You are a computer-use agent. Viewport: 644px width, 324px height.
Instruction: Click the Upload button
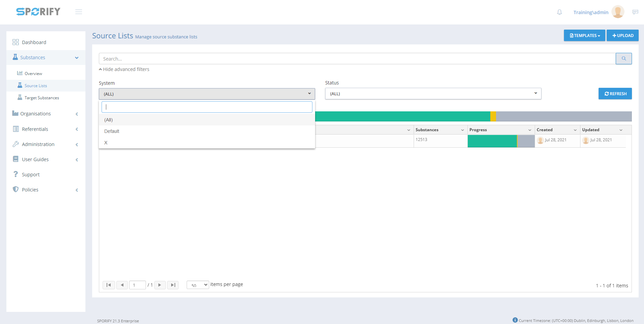622,35
